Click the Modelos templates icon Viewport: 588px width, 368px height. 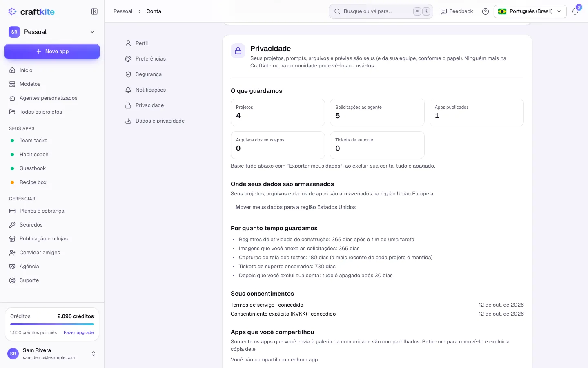[x=12, y=84]
